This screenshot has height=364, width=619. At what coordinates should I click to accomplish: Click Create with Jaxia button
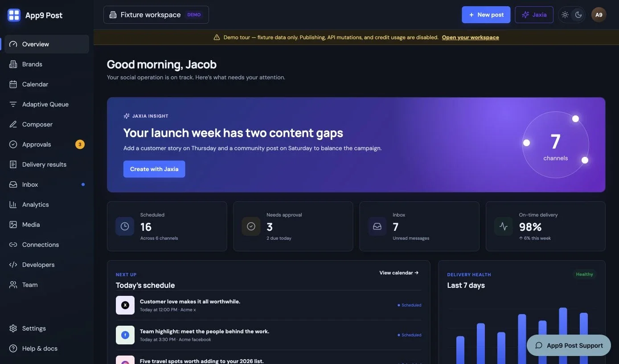click(154, 169)
